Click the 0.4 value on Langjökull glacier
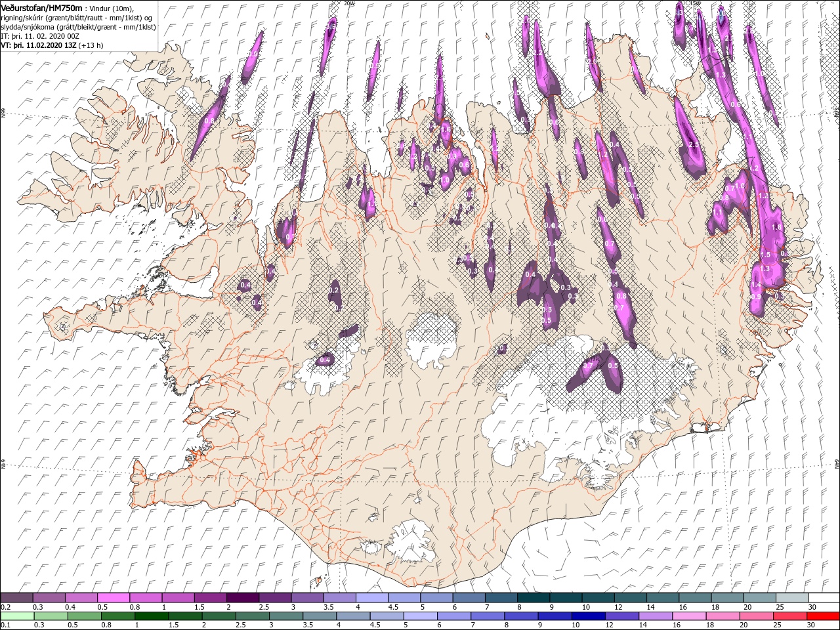 (x=324, y=360)
